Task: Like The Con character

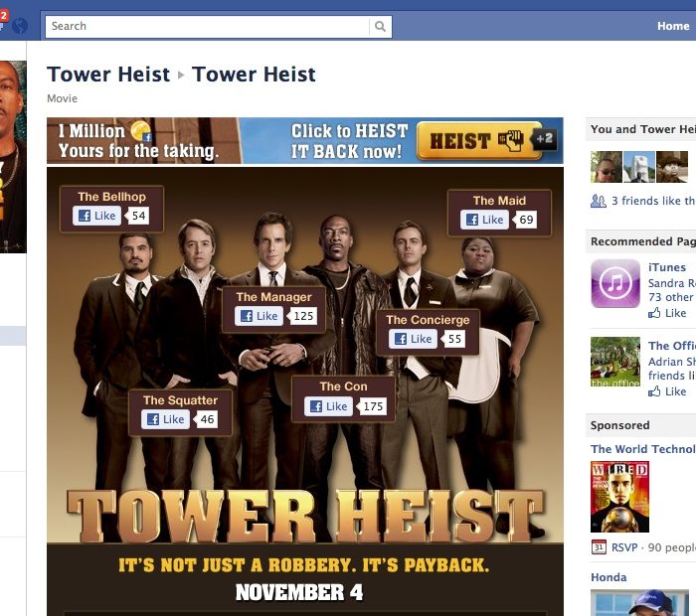Action: tap(328, 406)
